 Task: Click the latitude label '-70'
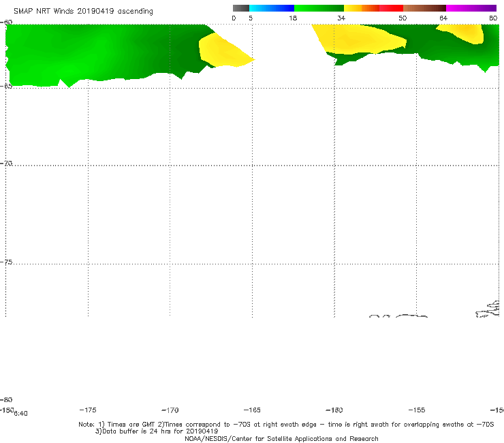tap(6, 164)
